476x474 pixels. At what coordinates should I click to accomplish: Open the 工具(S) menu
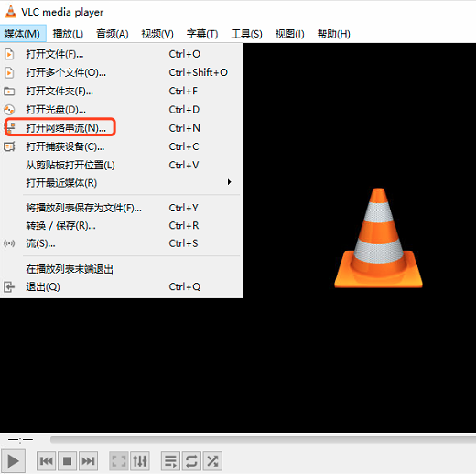(246, 34)
